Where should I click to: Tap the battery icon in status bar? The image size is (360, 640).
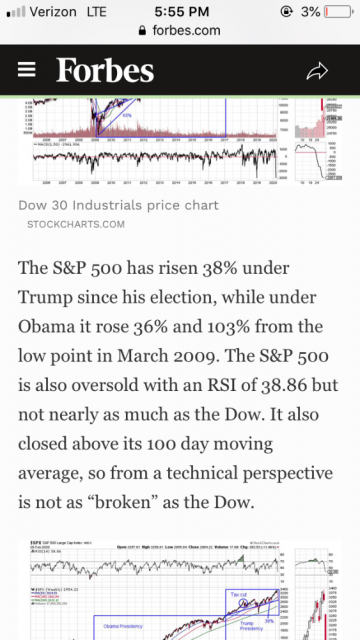tap(339, 12)
